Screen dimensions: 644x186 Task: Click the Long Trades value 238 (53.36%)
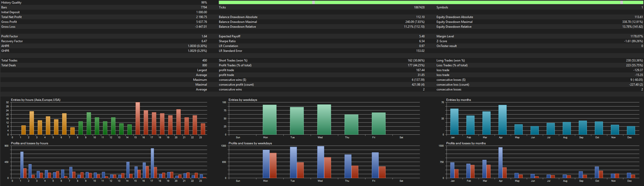tap(634, 61)
